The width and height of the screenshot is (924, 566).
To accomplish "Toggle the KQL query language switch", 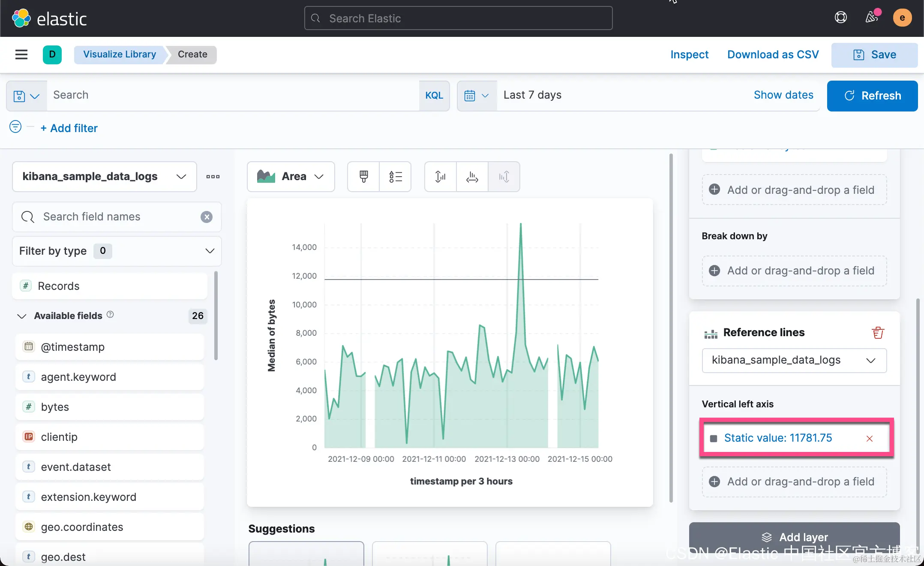I will 434,95.
